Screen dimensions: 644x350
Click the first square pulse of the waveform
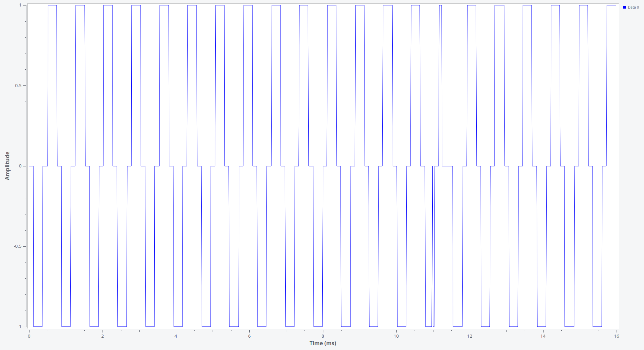53,5
